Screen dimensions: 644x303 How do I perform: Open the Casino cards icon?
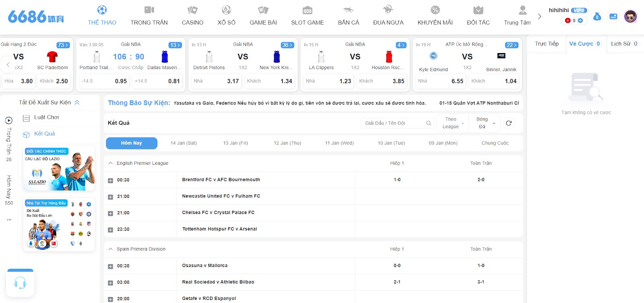(x=192, y=10)
